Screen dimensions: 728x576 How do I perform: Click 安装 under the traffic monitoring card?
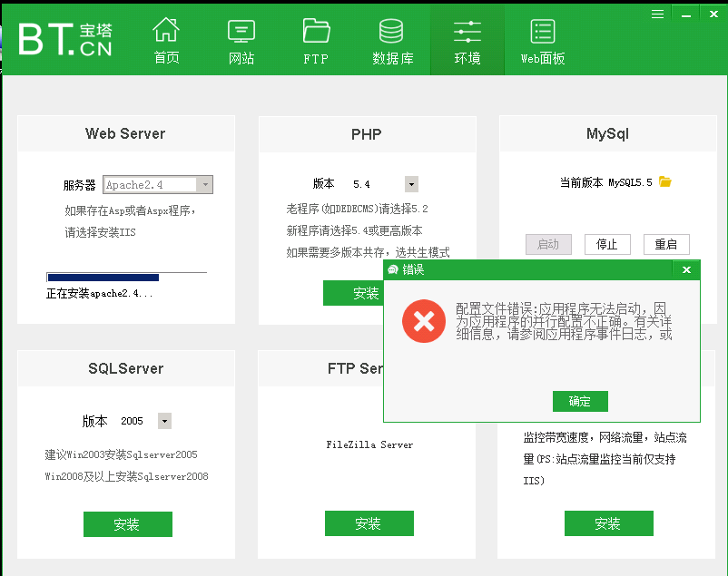pos(609,523)
